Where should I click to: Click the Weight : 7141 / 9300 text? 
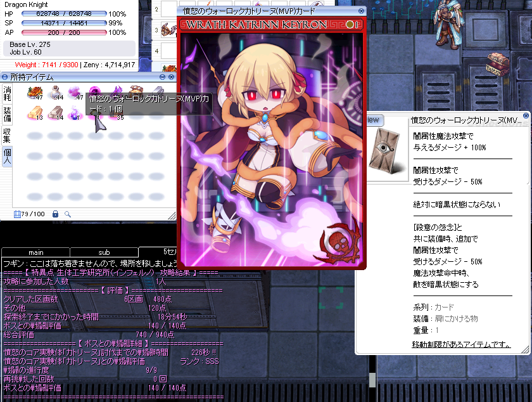46,65
